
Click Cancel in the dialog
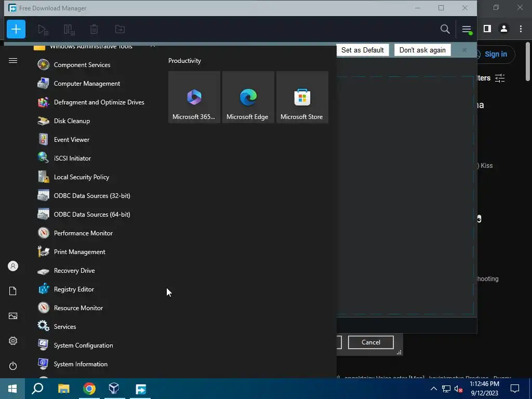coord(371,342)
